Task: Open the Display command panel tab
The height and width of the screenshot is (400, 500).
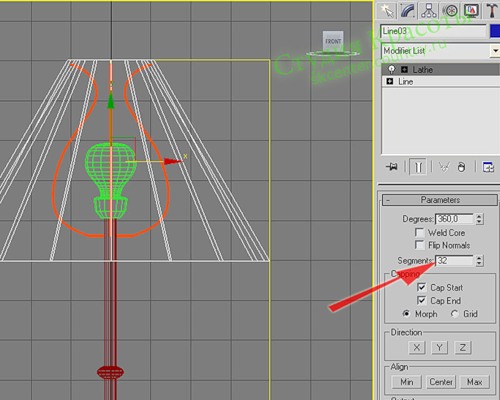Action: coord(472,11)
